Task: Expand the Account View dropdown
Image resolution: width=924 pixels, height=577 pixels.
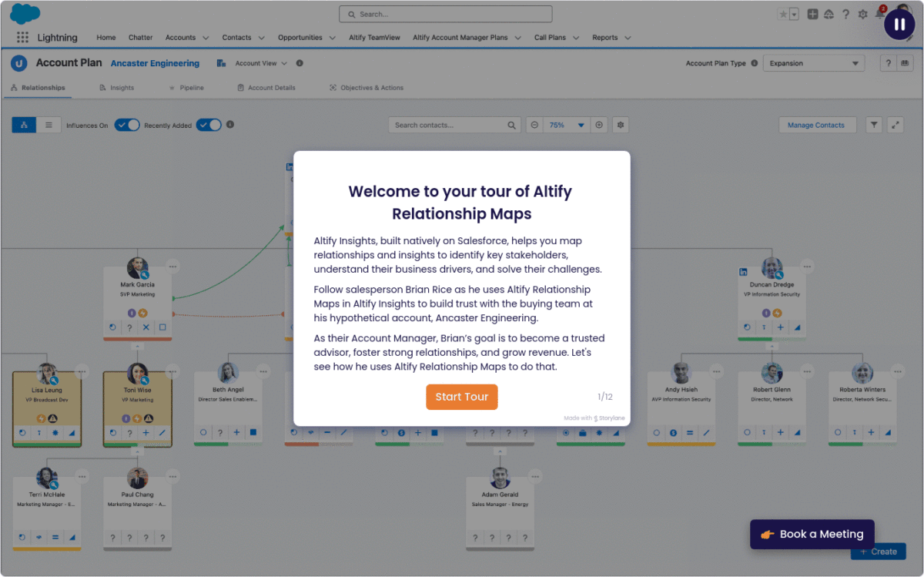Action: tap(261, 63)
